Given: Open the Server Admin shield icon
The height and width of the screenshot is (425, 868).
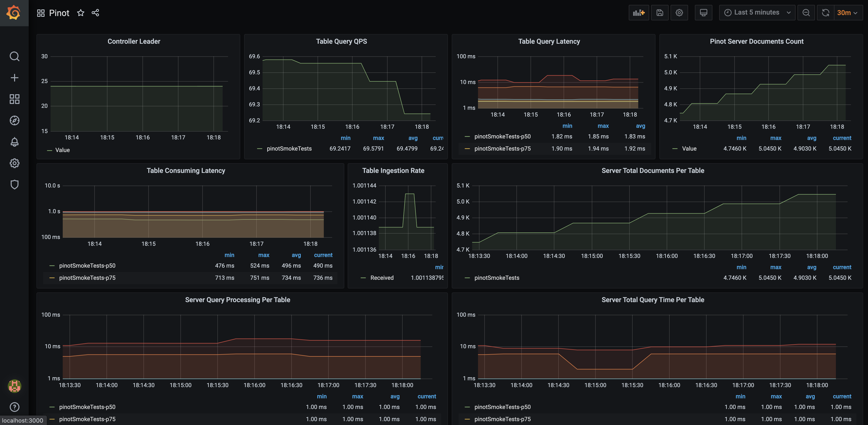Looking at the screenshot, I should click(x=14, y=184).
